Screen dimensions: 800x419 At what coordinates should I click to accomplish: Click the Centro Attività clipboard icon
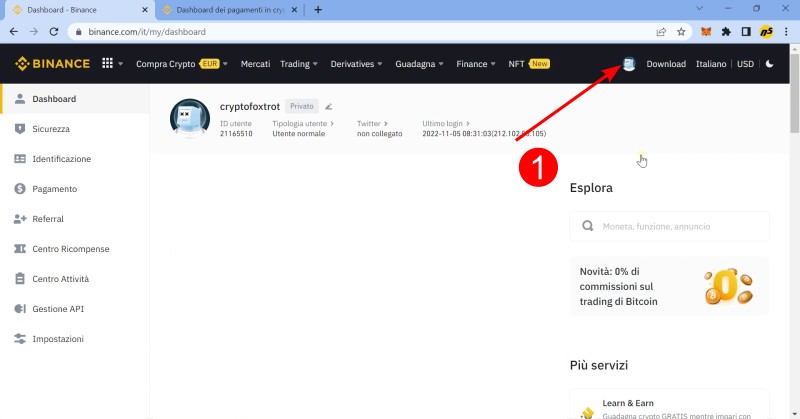20,279
